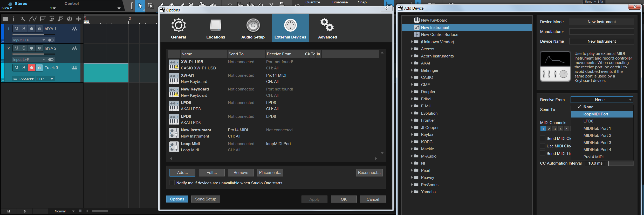The height and width of the screenshot is (215, 644).
Task: Adjust the CC Automation Interval slider
Action: tap(621, 163)
